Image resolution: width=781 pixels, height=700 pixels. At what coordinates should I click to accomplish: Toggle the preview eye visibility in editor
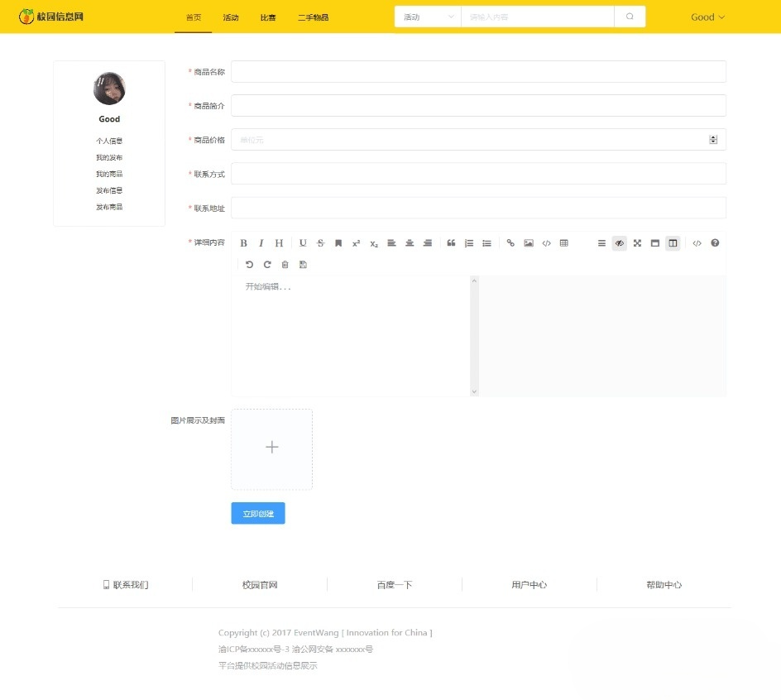(620, 242)
